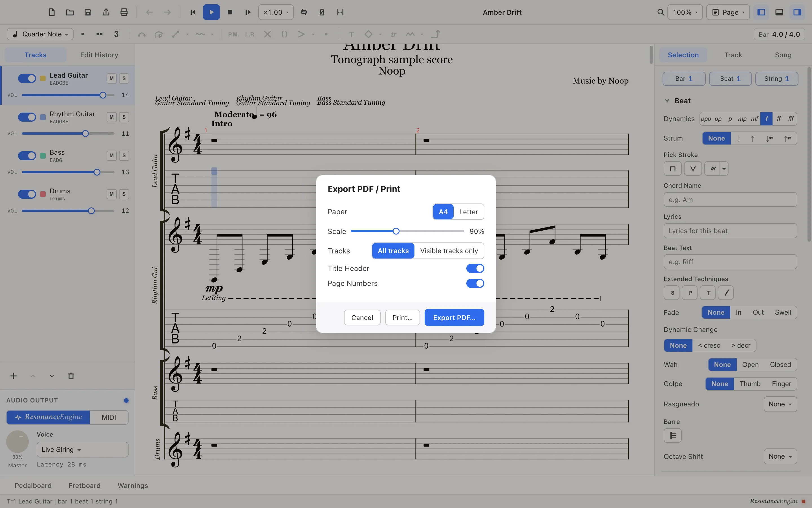The image size is (812, 508).
Task: Toggle the metronome icon
Action: click(x=322, y=12)
